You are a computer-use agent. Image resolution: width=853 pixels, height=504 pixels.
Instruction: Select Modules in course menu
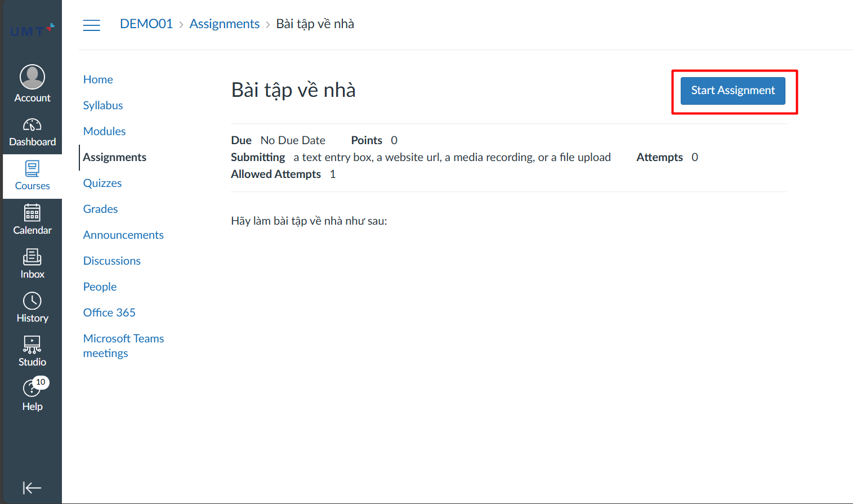pyautogui.click(x=104, y=131)
